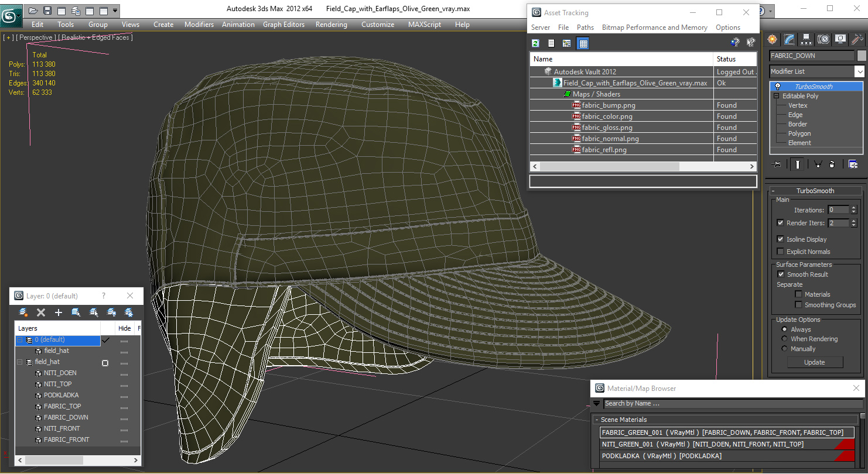Select the When Rendering radio option
The width and height of the screenshot is (868, 474).
click(x=785, y=339)
